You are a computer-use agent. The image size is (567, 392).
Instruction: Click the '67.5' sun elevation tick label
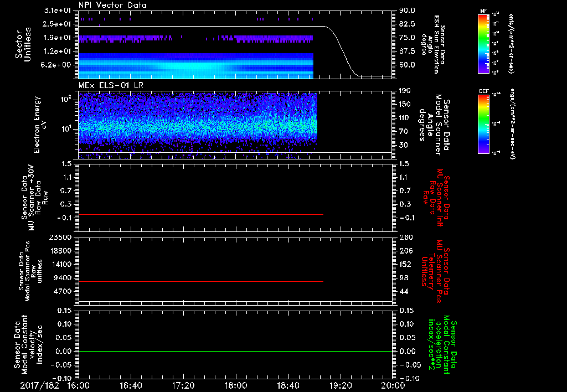407,51
